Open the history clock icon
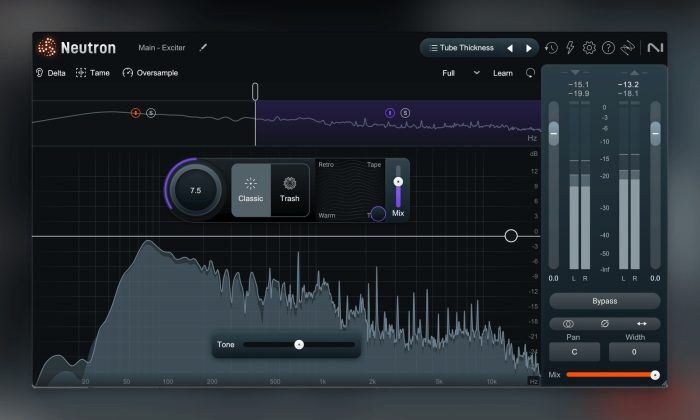 (551, 47)
